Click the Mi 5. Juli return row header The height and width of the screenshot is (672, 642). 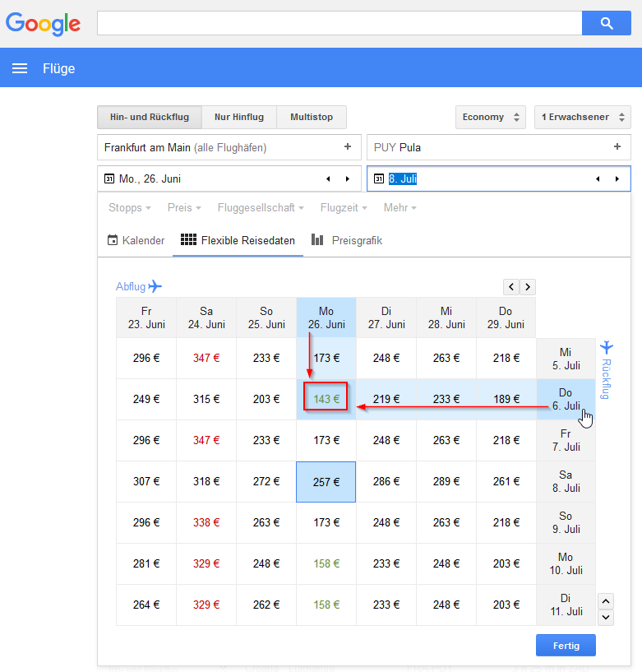[x=566, y=359]
